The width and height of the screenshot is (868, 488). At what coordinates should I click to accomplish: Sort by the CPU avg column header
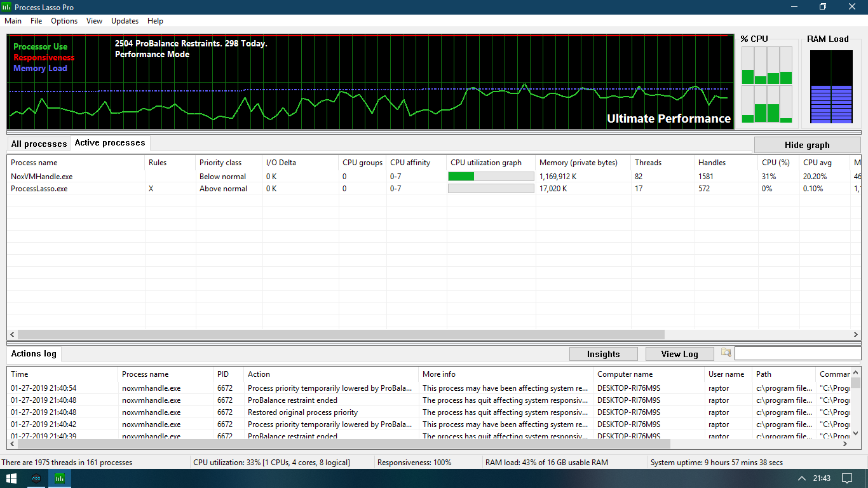click(x=825, y=163)
